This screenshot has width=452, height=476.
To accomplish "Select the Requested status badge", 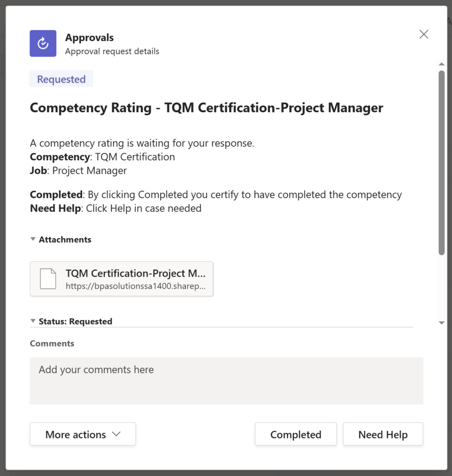I will click(x=61, y=78).
